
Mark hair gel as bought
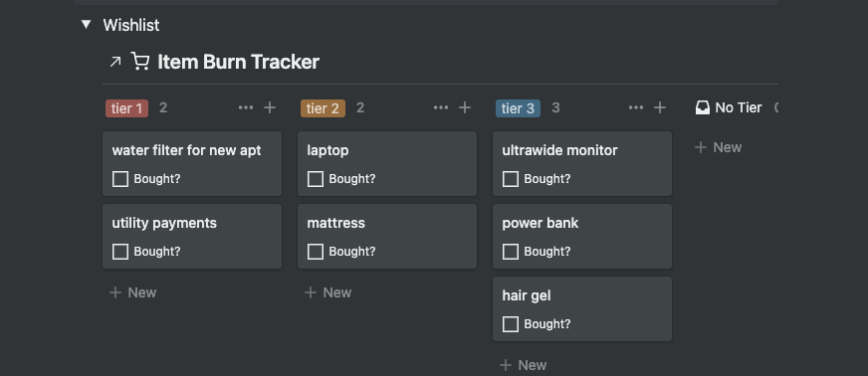click(x=511, y=324)
